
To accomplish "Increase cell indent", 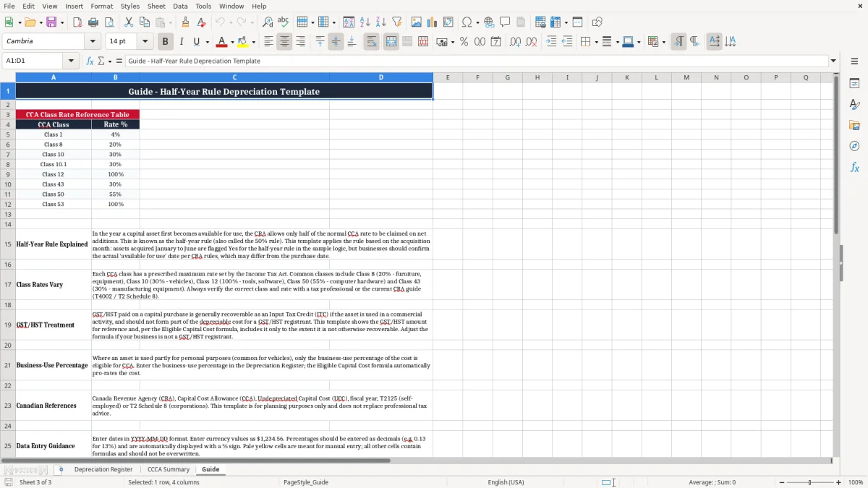I will click(551, 42).
